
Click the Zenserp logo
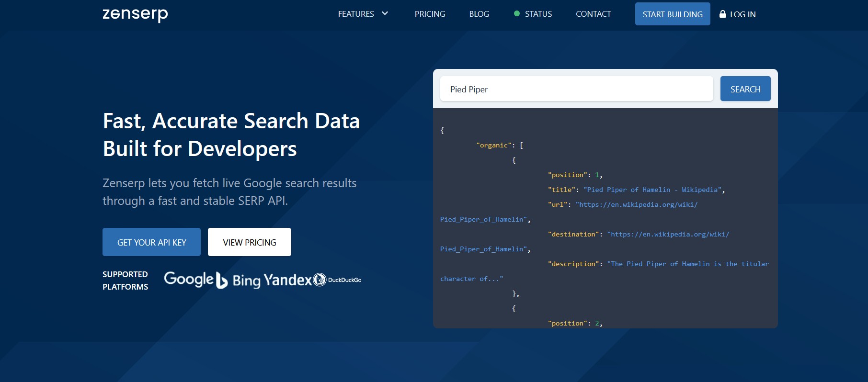[x=135, y=14]
